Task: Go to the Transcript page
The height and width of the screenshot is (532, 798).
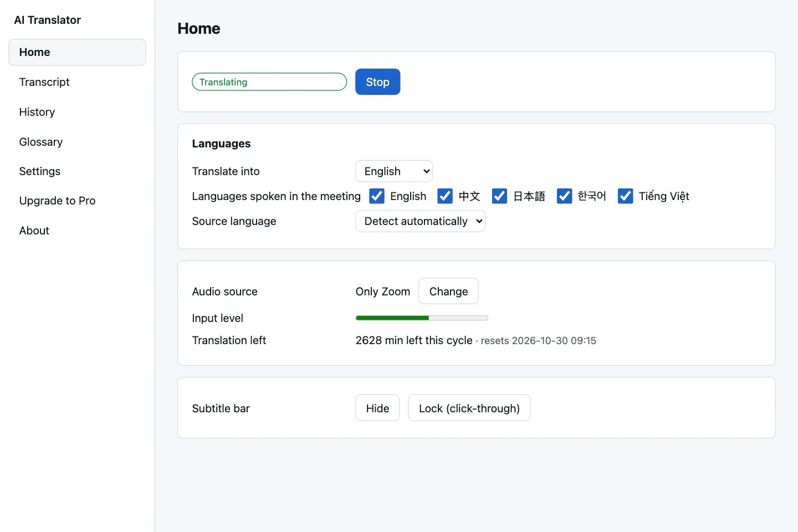Action: coord(77,82)
